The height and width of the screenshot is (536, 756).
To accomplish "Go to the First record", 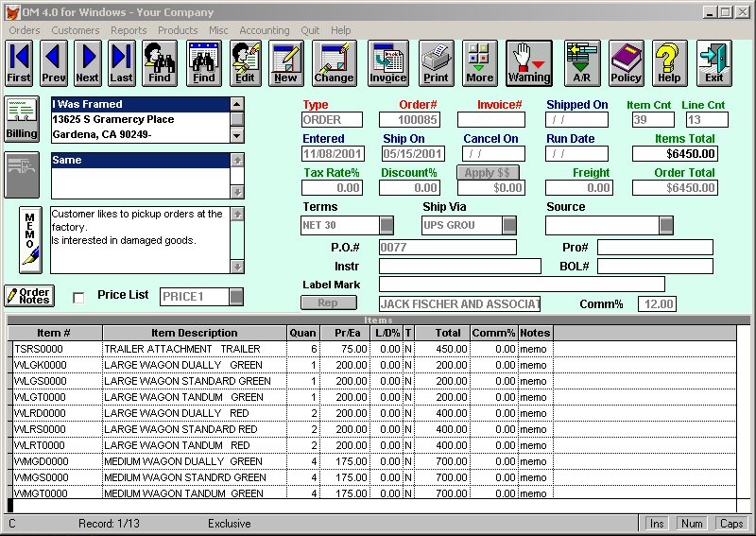I will [19, 63].
